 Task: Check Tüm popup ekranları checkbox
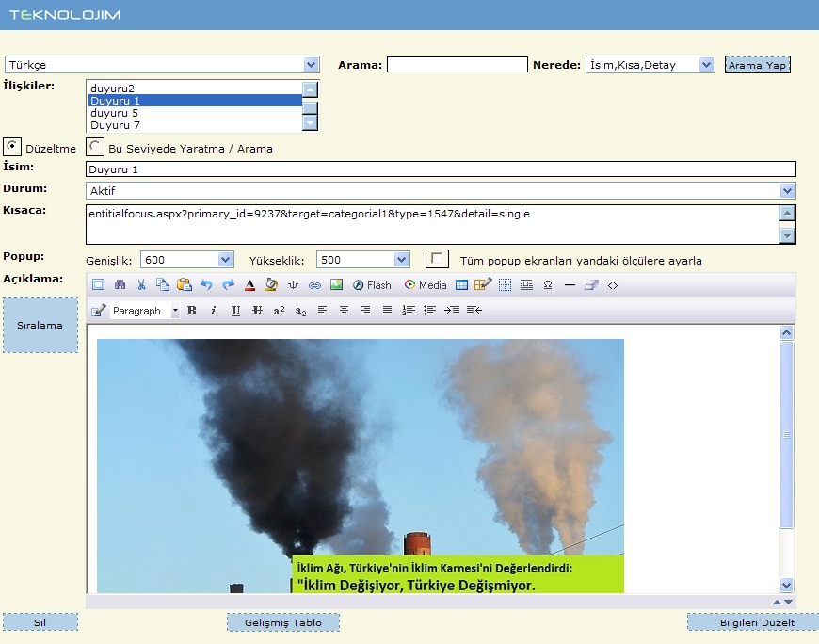click(x=437, y=259)
